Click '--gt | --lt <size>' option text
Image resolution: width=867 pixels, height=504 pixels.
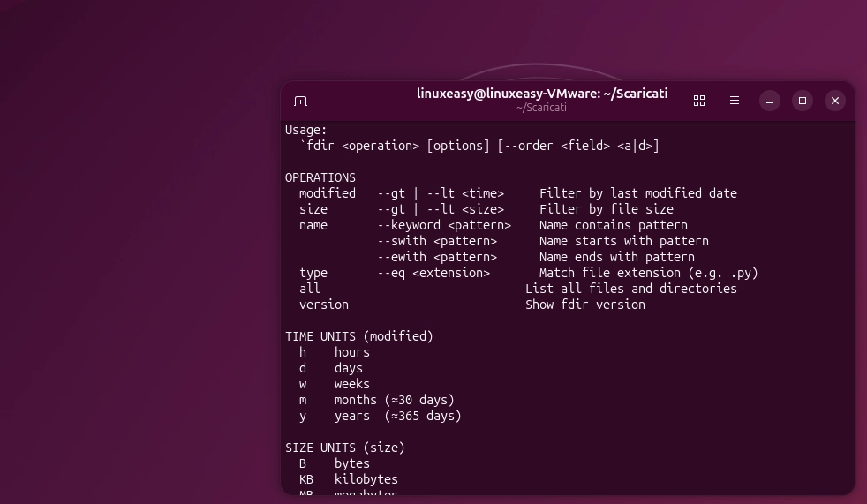(x=441, y=209)
